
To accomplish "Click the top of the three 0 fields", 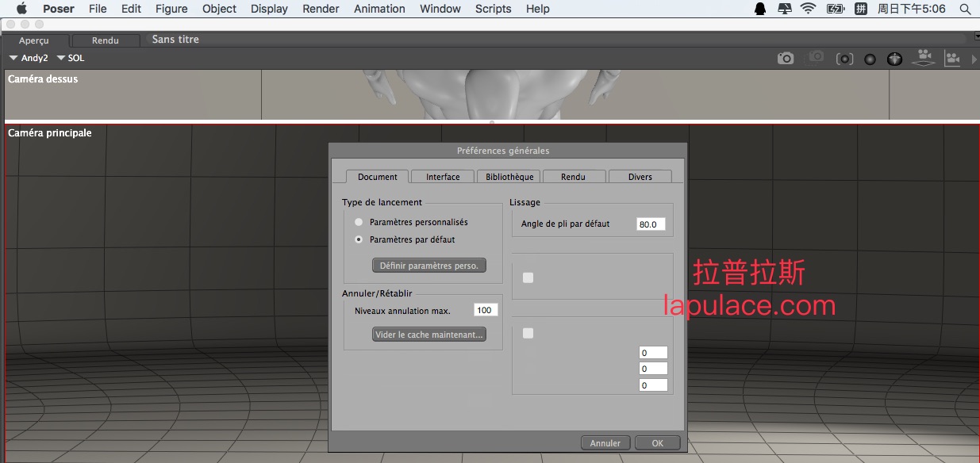I will coord(653,353).
